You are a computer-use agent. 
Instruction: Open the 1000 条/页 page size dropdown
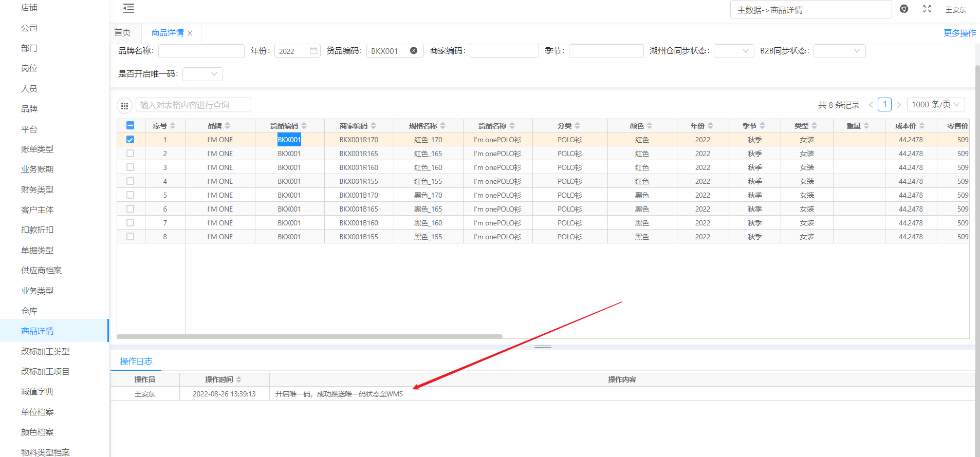(x=935, y=105)
